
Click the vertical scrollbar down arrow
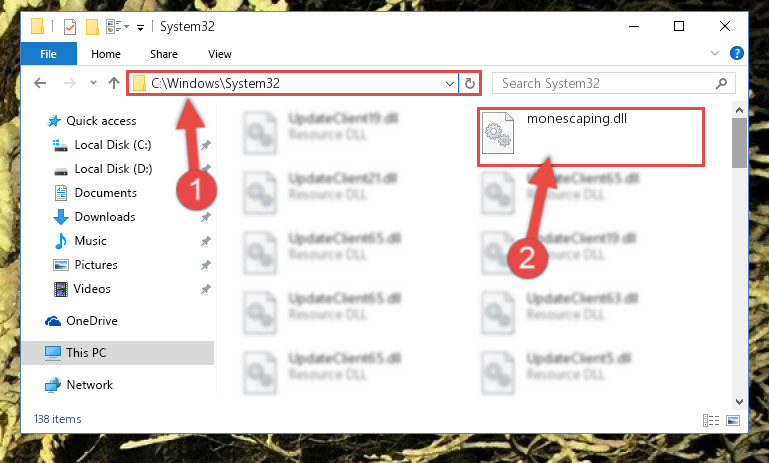tap(739, 402)
